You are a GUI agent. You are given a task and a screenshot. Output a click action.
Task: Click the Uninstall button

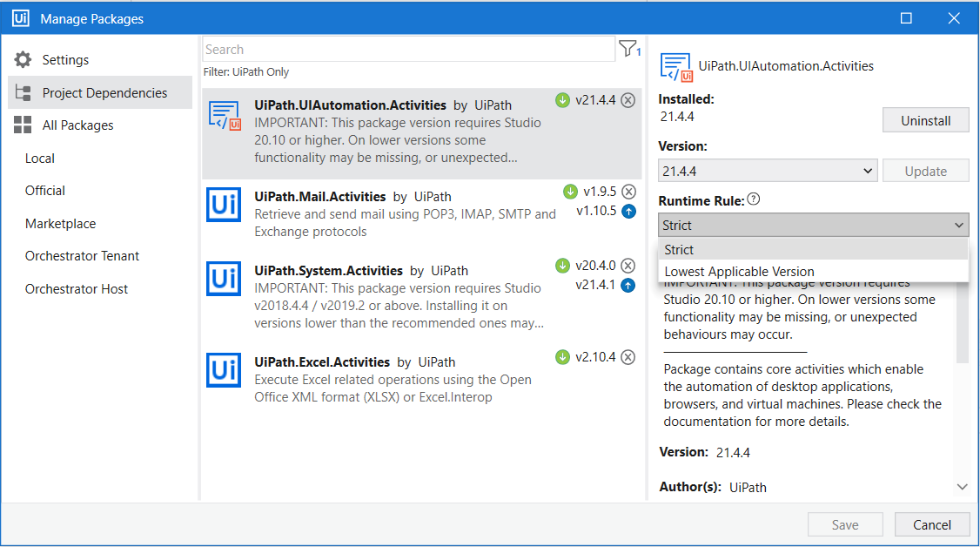click(925, 119)
